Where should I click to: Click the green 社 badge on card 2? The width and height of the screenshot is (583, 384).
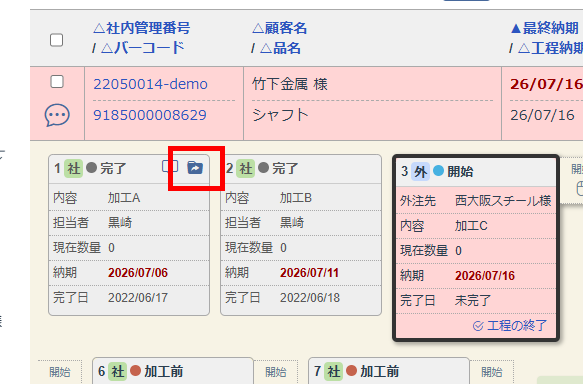point(245,168)
